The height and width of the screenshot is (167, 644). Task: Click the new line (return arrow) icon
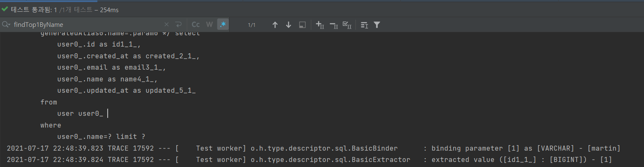coord(178,25)
